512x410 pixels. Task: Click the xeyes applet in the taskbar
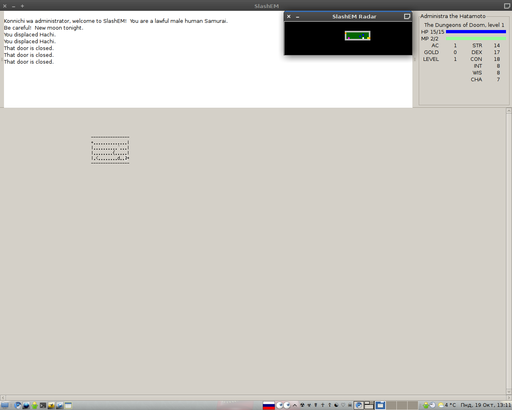pos(283,405)
